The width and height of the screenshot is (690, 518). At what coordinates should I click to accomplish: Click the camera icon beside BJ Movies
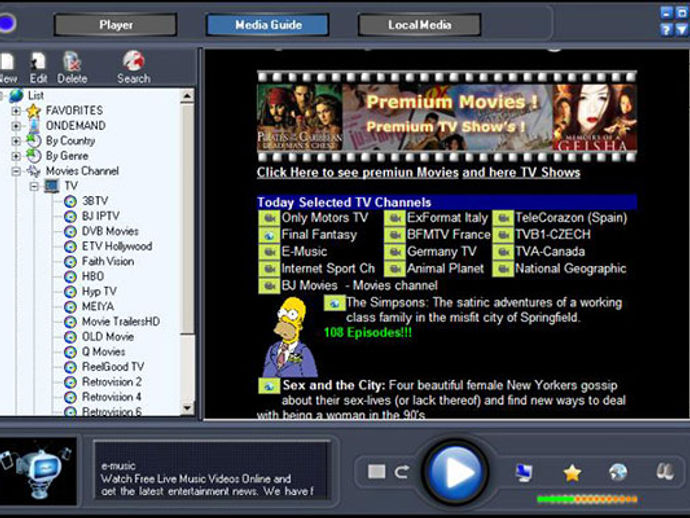pos(269,286)
